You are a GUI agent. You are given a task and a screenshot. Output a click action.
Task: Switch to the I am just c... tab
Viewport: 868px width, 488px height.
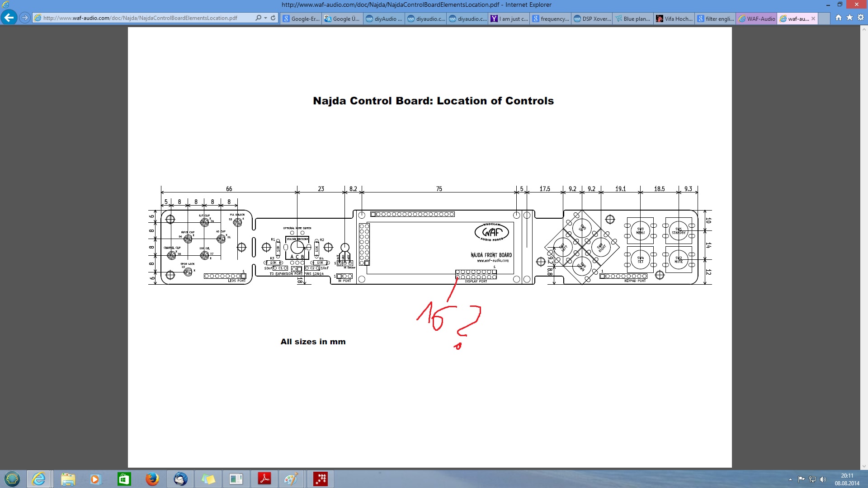509,19
